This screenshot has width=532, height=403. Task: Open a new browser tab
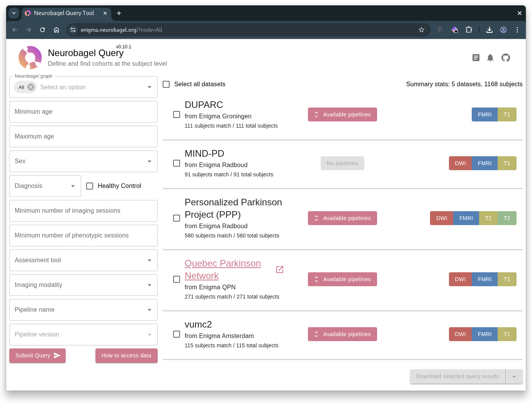[119, 13]
